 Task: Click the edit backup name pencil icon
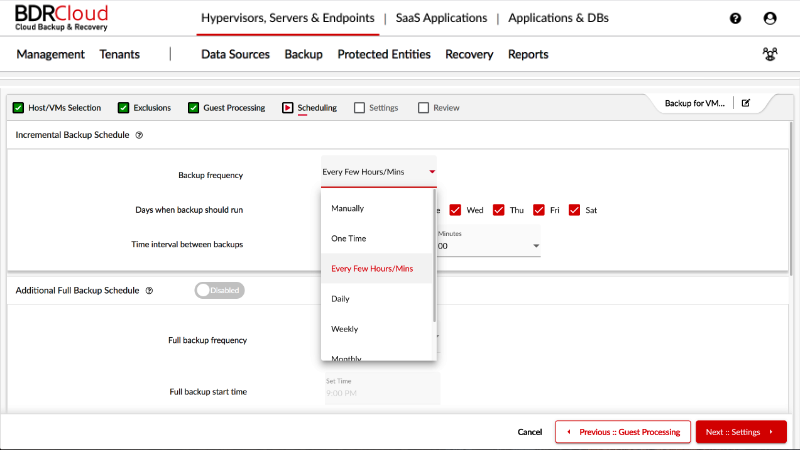[746, 103]
